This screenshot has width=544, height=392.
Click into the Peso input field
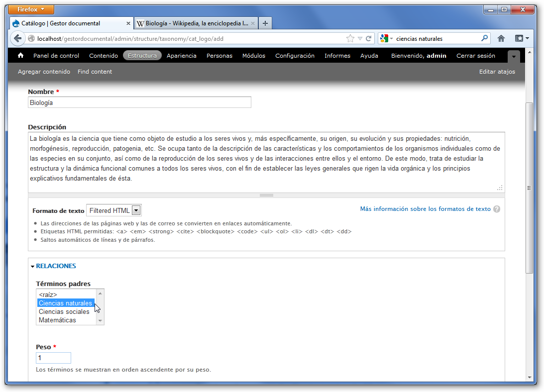pos(54,358)
